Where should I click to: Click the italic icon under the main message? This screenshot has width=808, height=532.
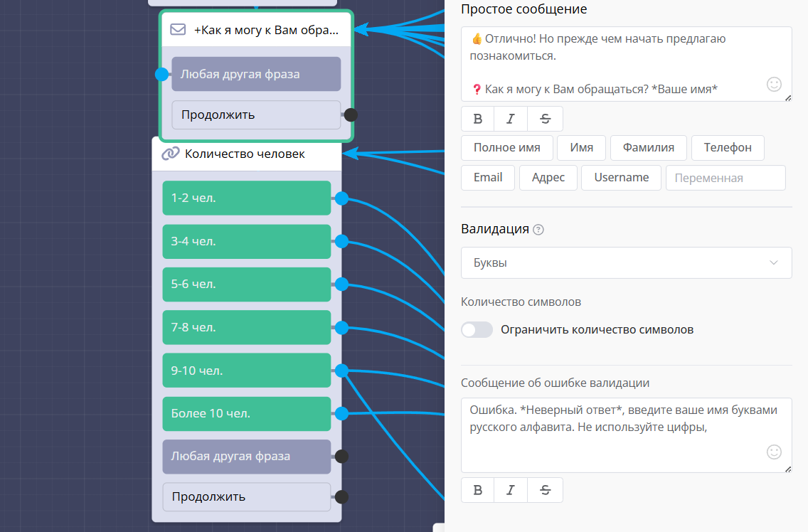click(x=511, y=119)
